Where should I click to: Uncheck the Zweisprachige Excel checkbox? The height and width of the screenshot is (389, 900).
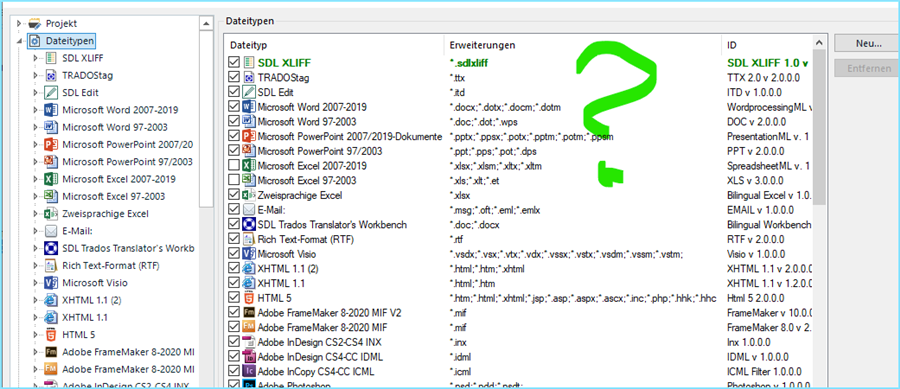pyautogui.click(x=234, y=195)
